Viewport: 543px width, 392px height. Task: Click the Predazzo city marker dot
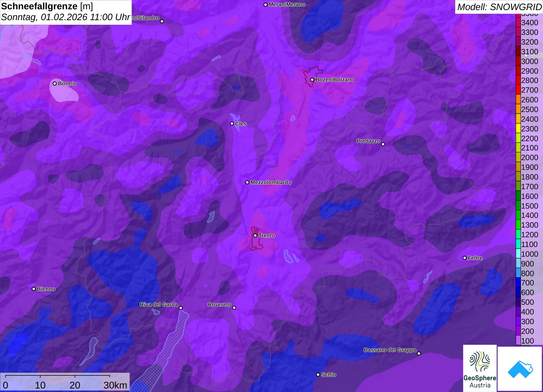click(383, 144)
